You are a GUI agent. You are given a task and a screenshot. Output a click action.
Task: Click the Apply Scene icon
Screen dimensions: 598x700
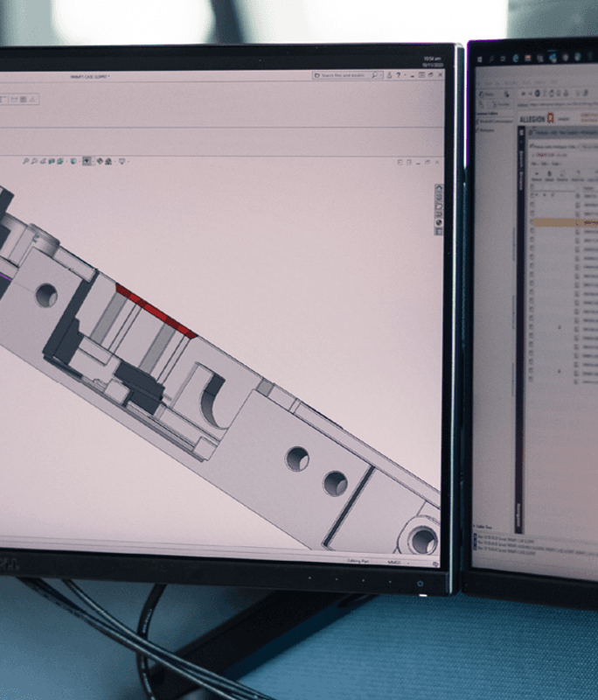coord(108,161)
